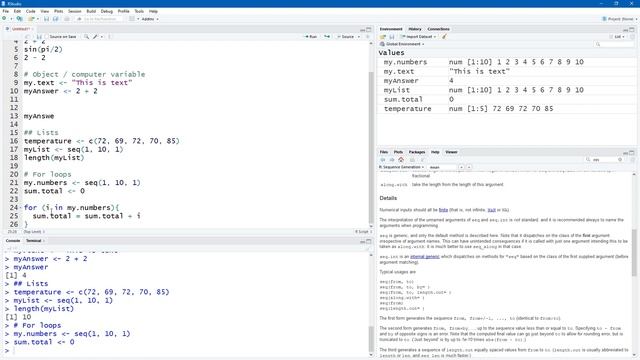
Task: Click the find in topic field
Action: pyautogui.click(x=442, y=167)
